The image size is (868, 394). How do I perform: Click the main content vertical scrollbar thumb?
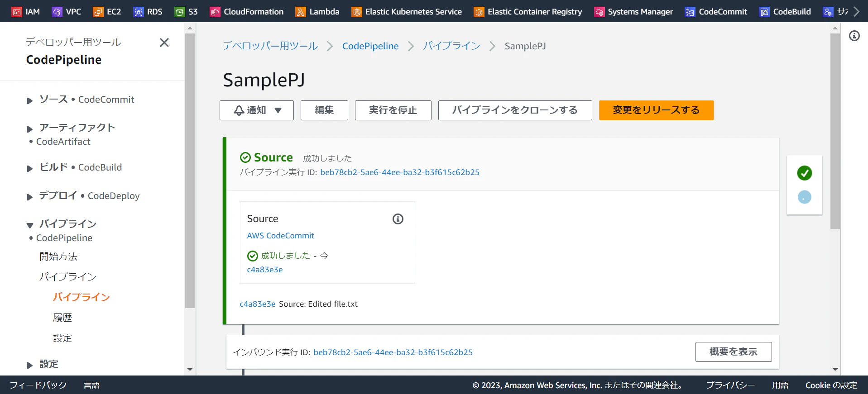click(x=835, y=131)
